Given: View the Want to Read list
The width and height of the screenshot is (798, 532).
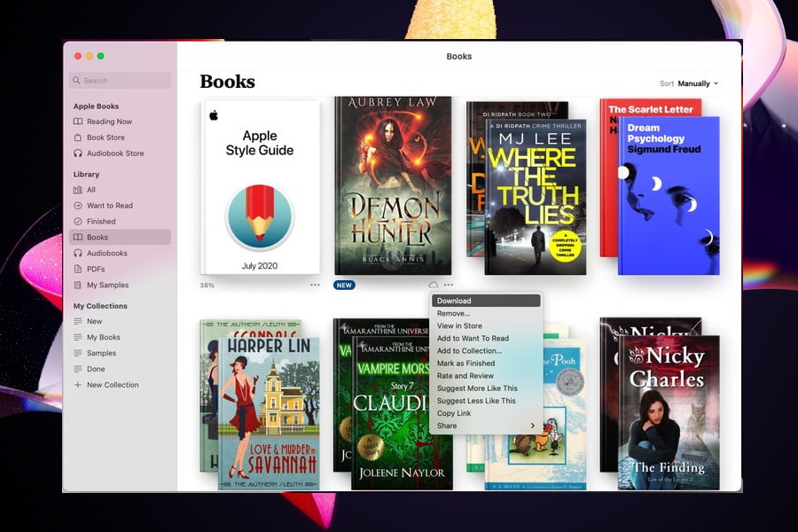Looking at the screenshot, I should (108, 205).
